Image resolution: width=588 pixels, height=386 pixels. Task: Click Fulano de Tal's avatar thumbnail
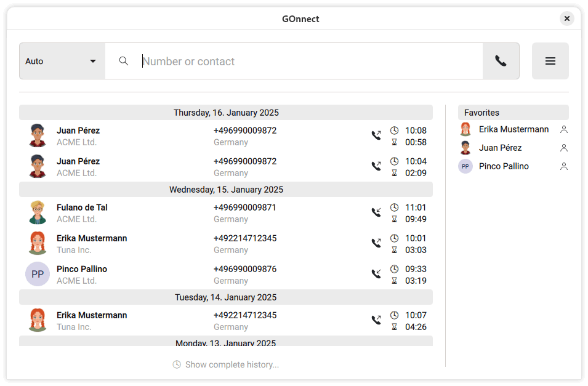(x=38, y=212)
